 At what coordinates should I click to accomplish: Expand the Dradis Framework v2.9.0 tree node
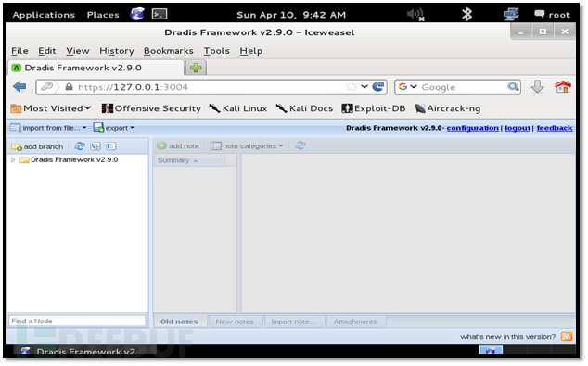(13, 160)
